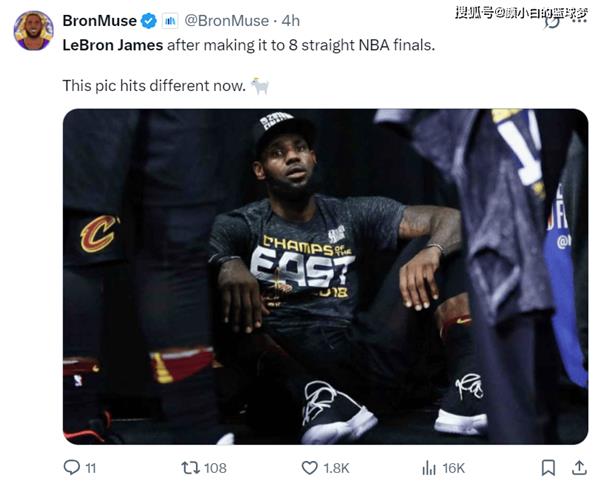
Task: Click the 108 repost count
Action: click(x=215, y=468)
